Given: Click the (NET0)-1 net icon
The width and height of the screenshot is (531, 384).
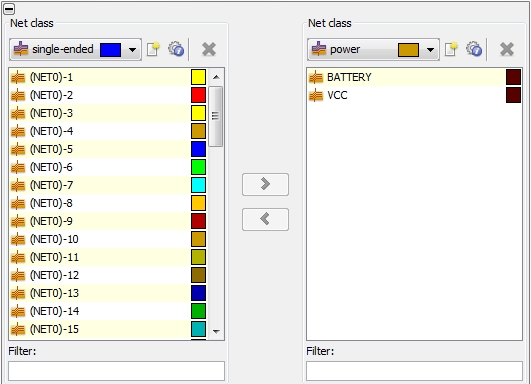Looking at the screenshot, I should [x=18, y=77].
